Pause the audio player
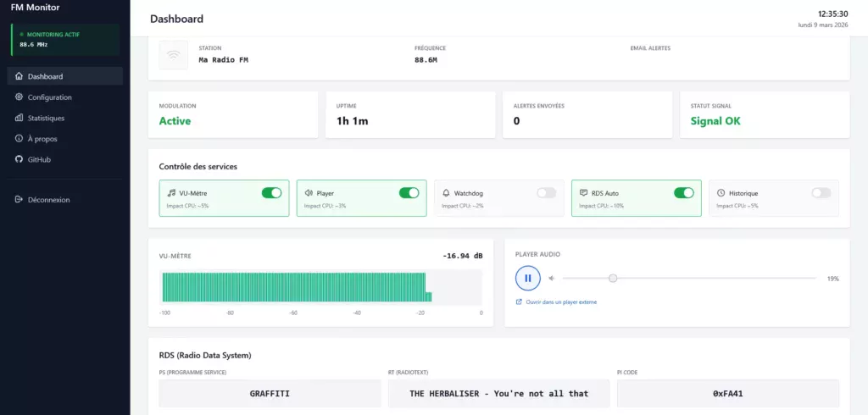The height and width of the screenshot is (415, 868). point(527,278)
